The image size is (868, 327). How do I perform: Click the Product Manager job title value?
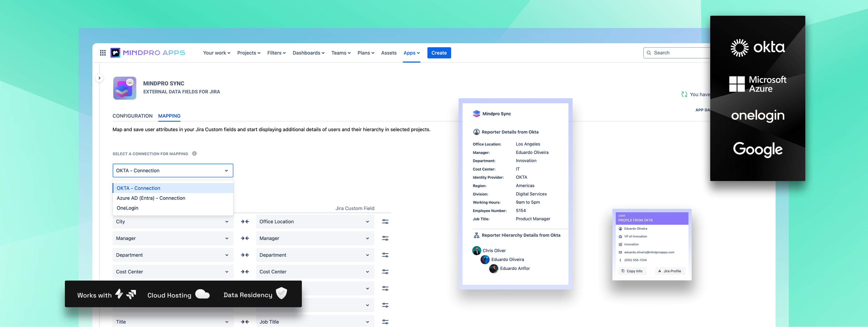[x=533, y=219]
